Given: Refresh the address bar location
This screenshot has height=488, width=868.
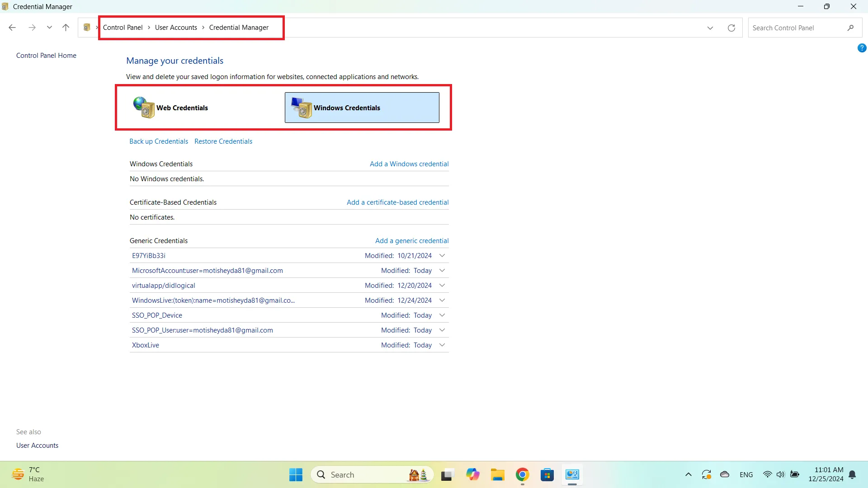Looking at the screenshot, I should point(731,28).
